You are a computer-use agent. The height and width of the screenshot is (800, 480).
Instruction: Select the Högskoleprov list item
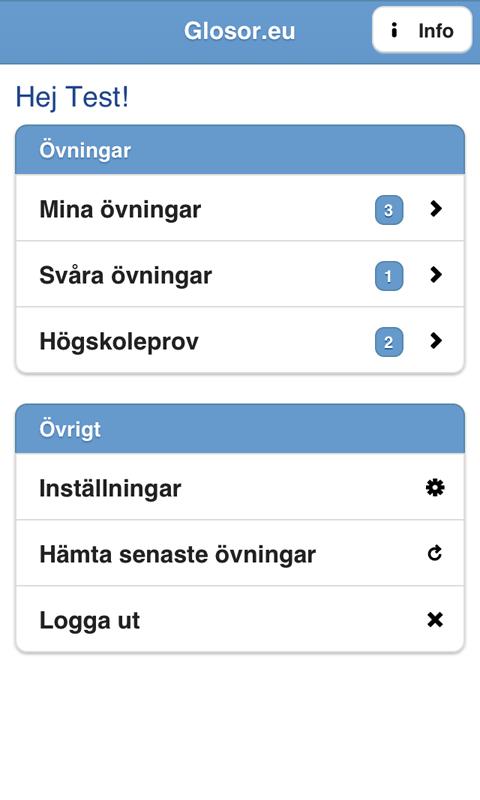pos(240,340)
